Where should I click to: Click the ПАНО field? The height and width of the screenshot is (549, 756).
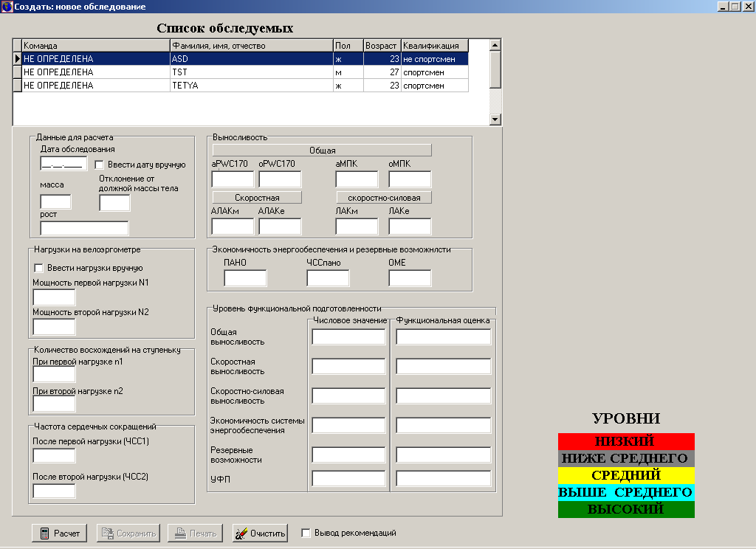point(245,278)
